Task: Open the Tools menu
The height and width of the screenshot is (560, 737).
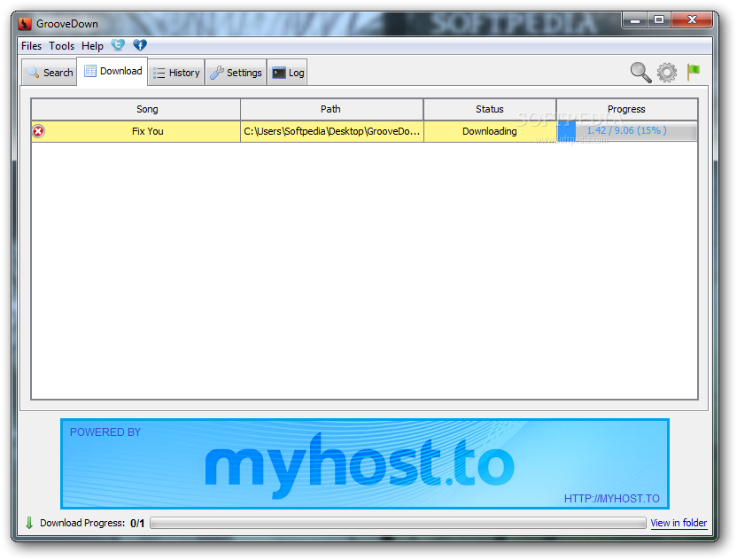Action: pos(62,45)
